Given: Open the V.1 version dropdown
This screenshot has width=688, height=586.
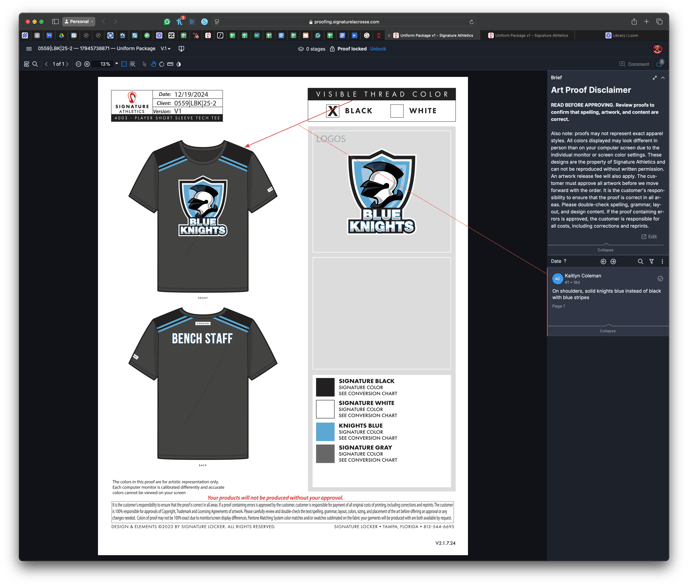Looking at the screenshot, I should (165, 48).
